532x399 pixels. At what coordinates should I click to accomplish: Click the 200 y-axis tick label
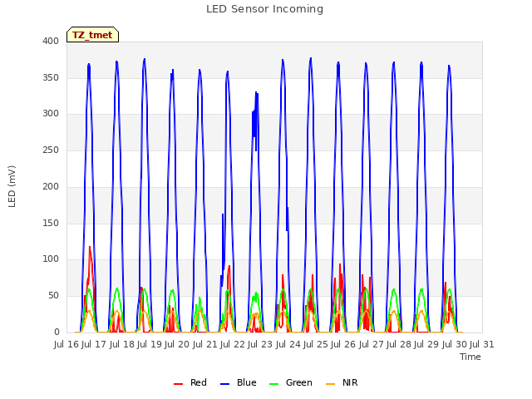pos(51,186)
